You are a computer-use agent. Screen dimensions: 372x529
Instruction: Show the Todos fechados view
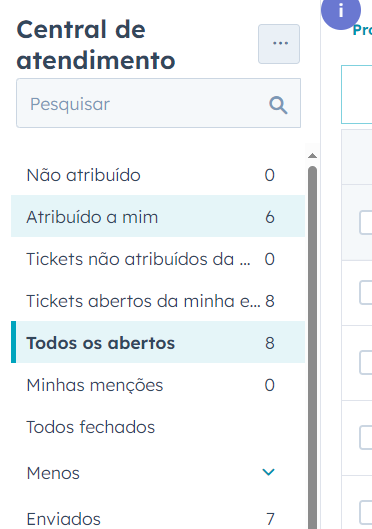(158, 427)
